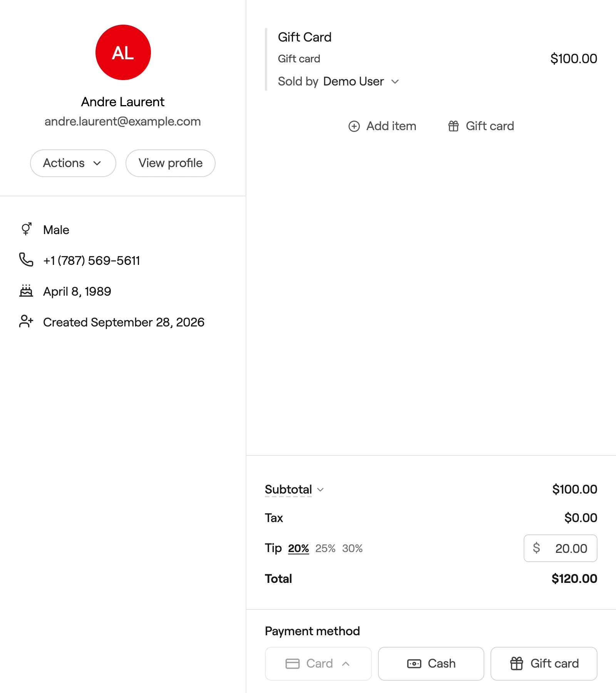Click the birthday cake icon
616x693 pixels.
pyautogui.click(x=26, y=291)
